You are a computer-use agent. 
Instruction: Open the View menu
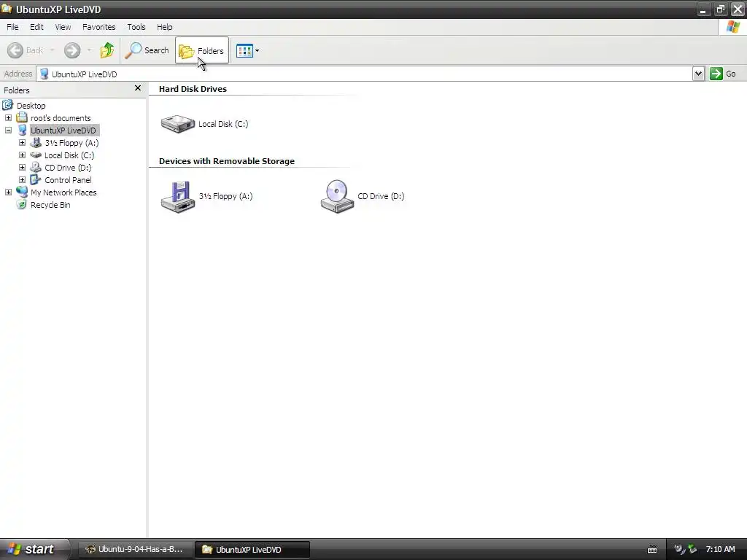63,27
